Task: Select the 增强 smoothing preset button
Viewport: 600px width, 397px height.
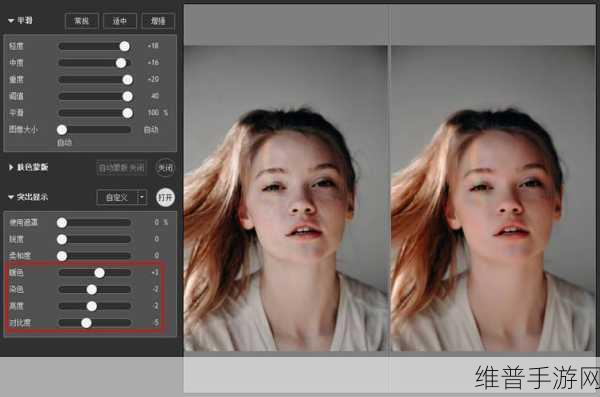Action: (158, 21)
